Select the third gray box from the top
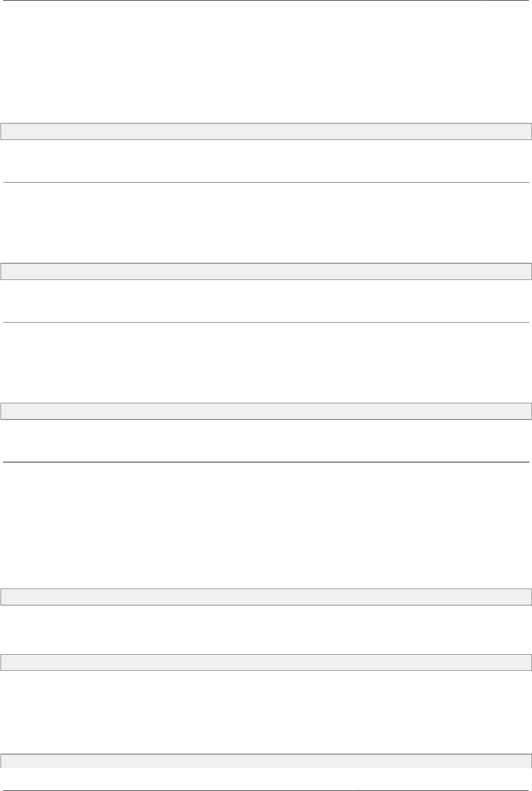 266,411
